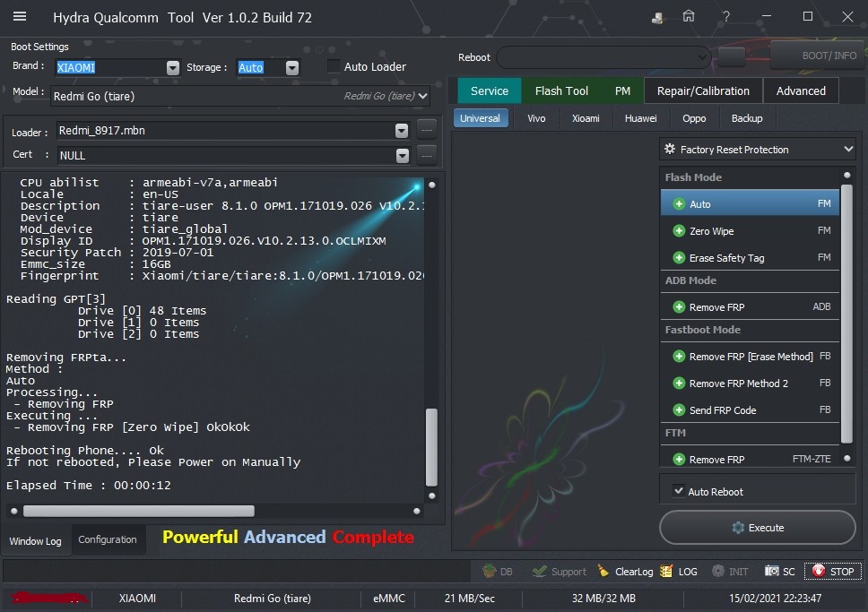Image resolution: width=868 pixels, height=612 pixels.
Task: Toggle the Auto Reboot checkbox
Action: pyautogui.click(x=679, y=490)
